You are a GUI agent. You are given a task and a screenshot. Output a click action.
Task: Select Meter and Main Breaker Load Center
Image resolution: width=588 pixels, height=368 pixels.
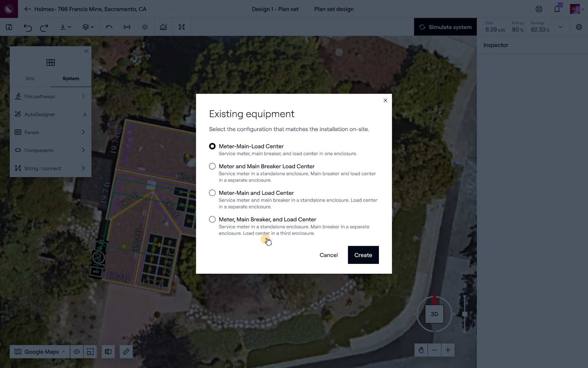tap(212, 166)
